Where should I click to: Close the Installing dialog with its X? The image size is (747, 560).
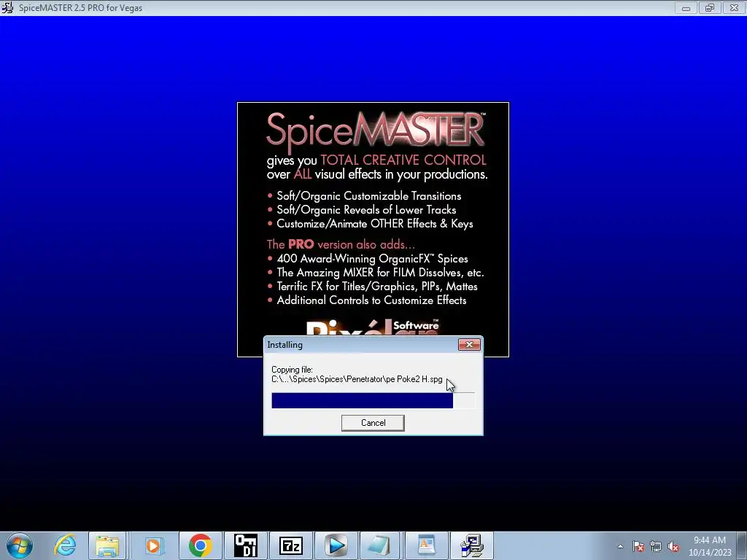[x=469, y=344]
